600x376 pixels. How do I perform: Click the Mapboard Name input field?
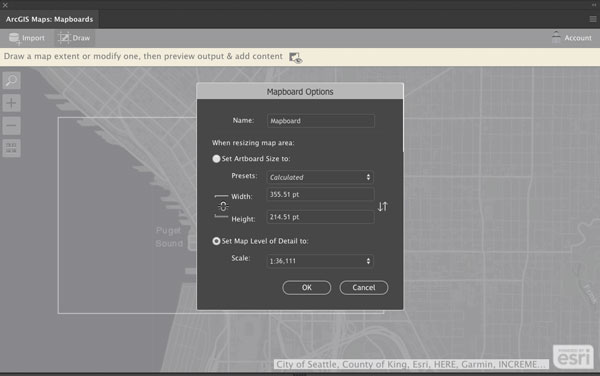click(x=321, y=121)
